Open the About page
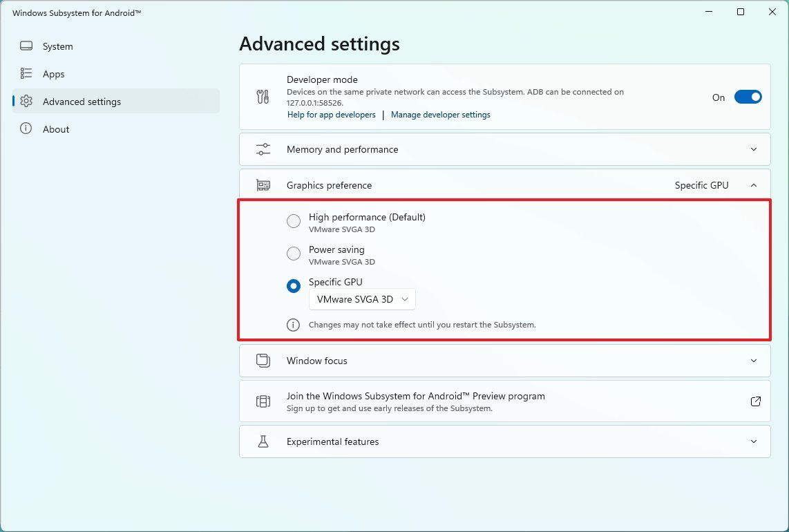 [56, 129]
